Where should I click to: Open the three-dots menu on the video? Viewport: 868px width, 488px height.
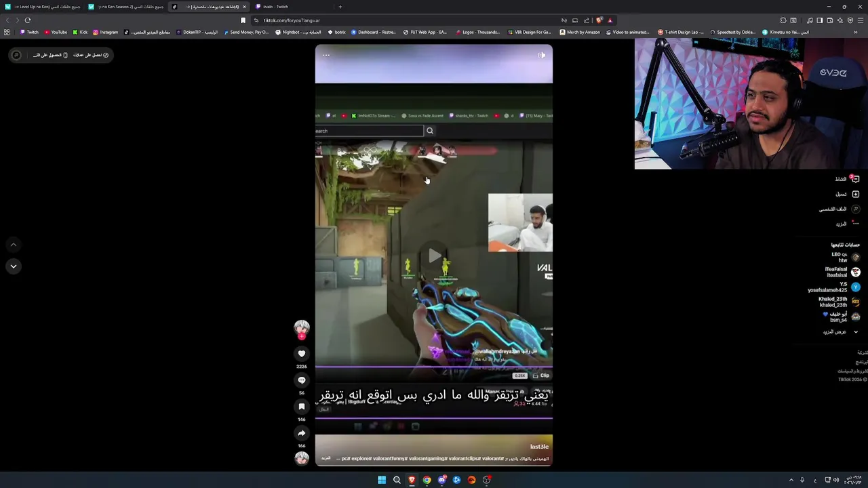(326, 56)
